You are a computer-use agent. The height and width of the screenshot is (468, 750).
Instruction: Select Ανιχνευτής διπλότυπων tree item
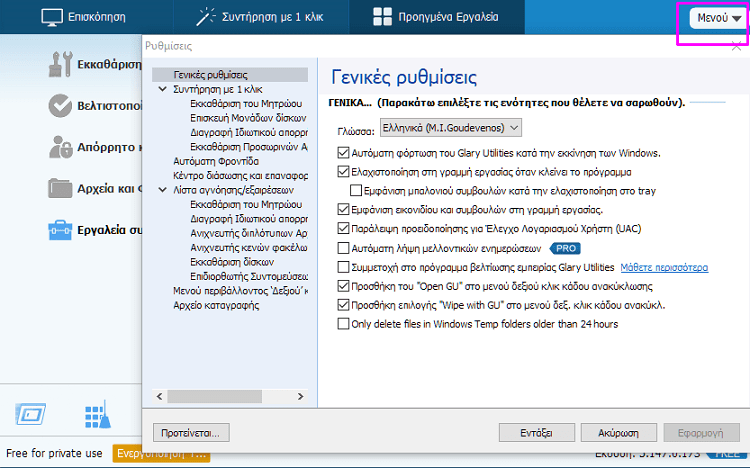(249, 233)
